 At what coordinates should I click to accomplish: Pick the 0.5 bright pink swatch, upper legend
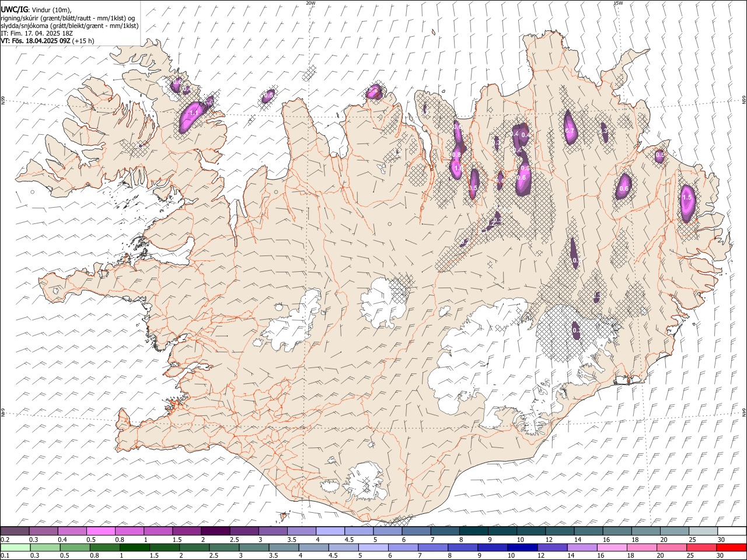click(100, 531)
